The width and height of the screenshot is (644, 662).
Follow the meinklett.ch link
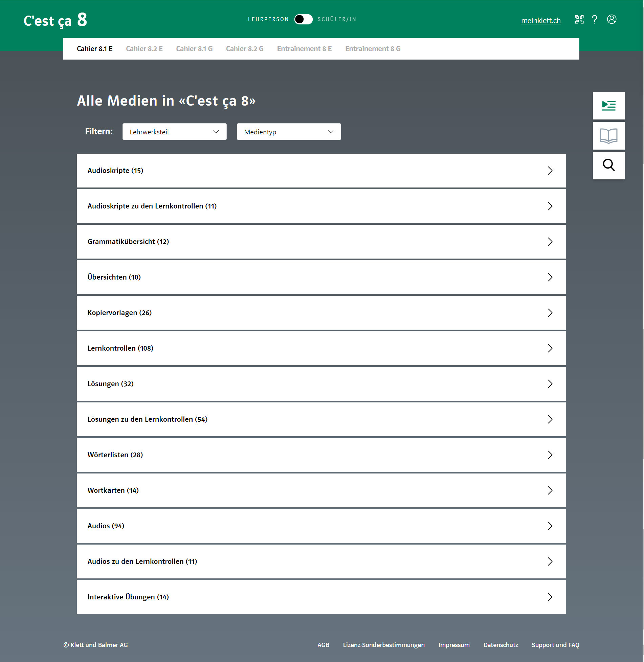coord(540,21)
